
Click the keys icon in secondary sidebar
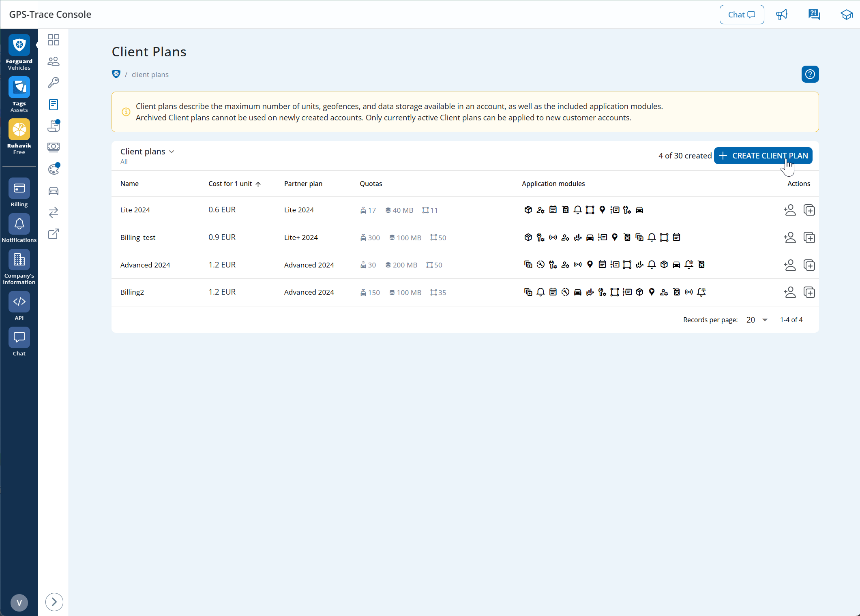pos(54,83)
